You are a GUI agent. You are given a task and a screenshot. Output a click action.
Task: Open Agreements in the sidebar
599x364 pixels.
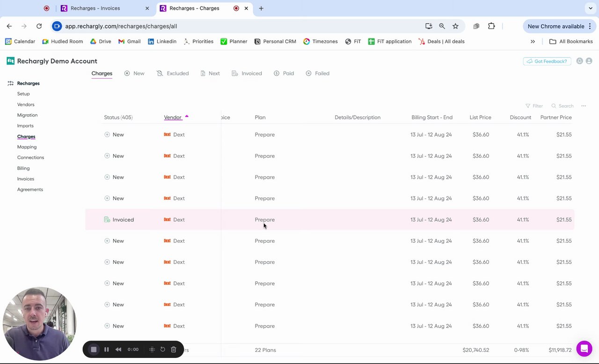[x=30, y=189]
